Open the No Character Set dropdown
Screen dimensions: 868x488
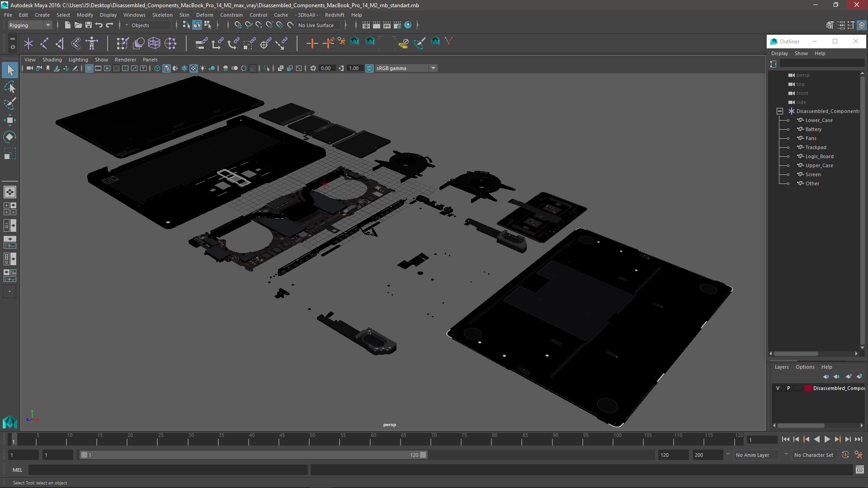814,455
